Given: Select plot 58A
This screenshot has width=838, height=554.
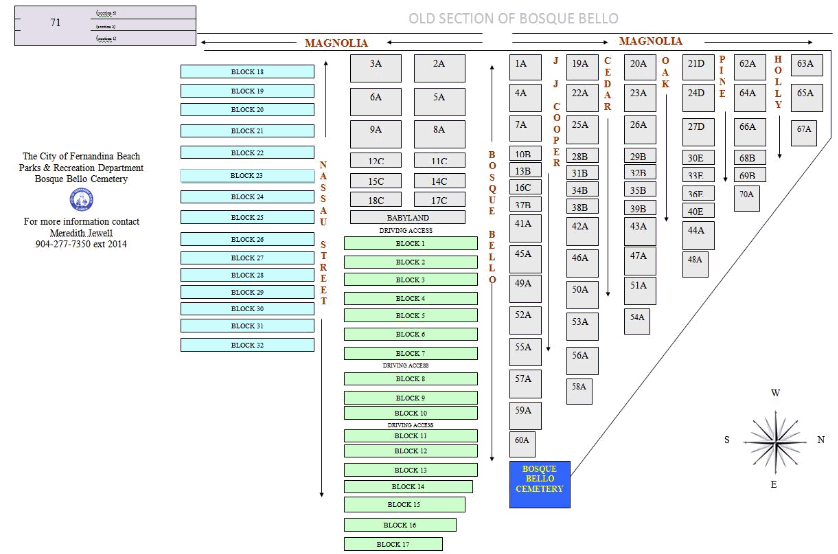Looking at the screenshot, I should [x=580, y=389].
